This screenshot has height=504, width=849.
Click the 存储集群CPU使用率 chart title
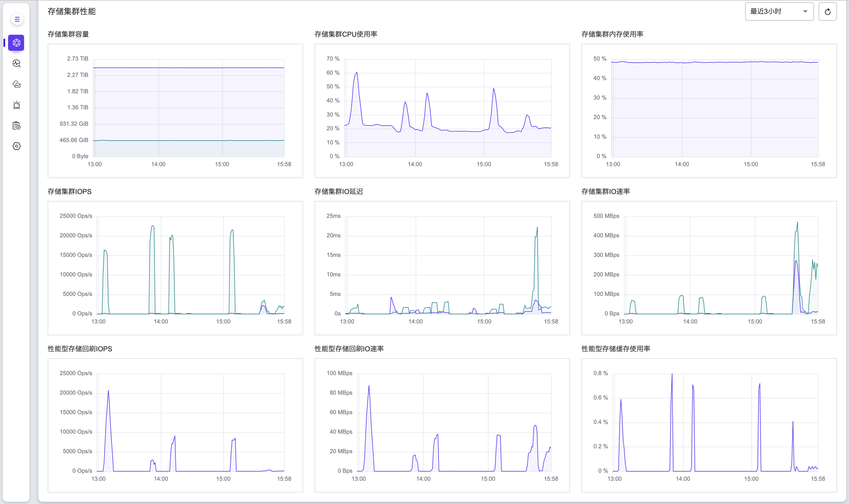[346, 34]
